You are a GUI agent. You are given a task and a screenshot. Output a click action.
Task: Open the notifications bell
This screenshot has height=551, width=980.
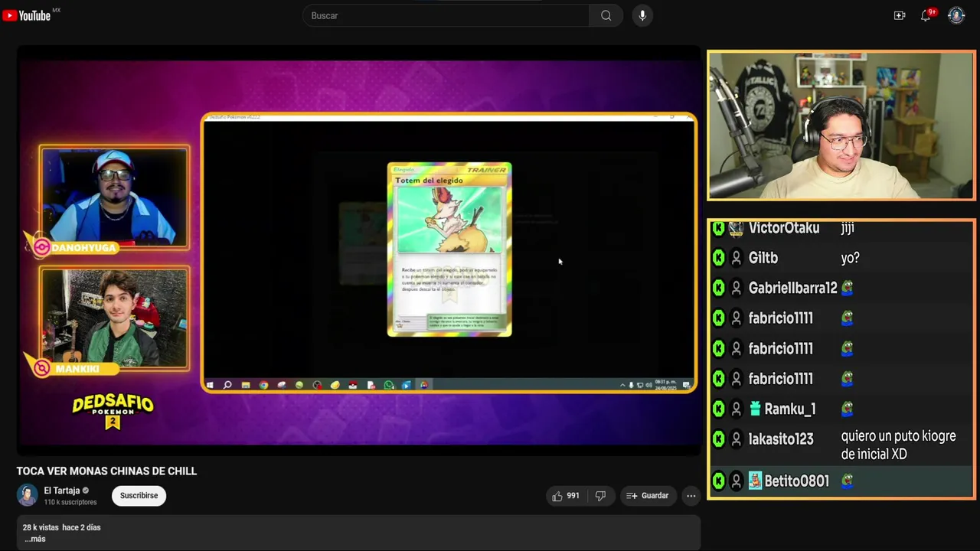tap(926, 15)
